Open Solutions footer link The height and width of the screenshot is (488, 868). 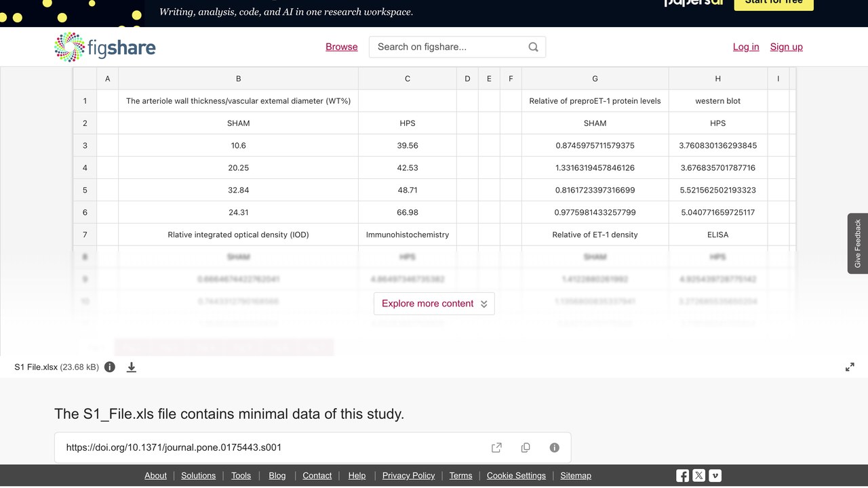click(199, 476)
